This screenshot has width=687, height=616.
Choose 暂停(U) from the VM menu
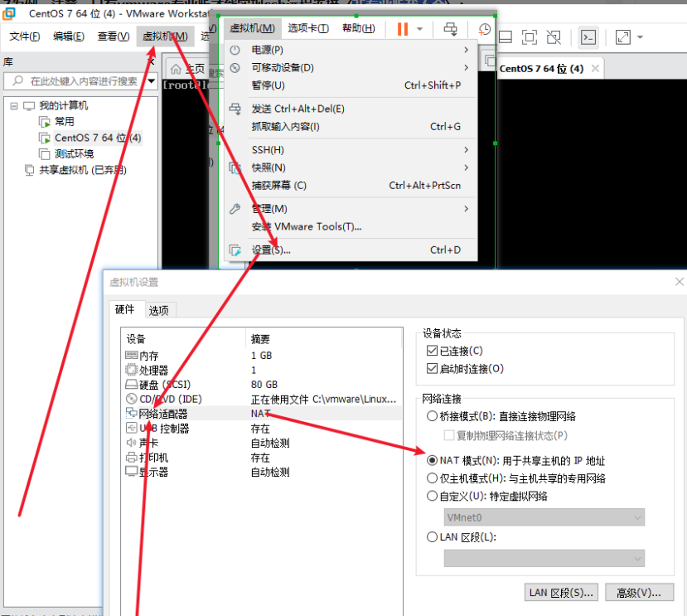(x=351, y=85)
